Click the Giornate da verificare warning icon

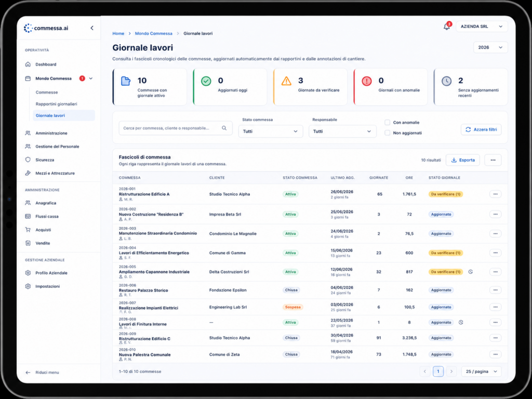tap(286, 81)
